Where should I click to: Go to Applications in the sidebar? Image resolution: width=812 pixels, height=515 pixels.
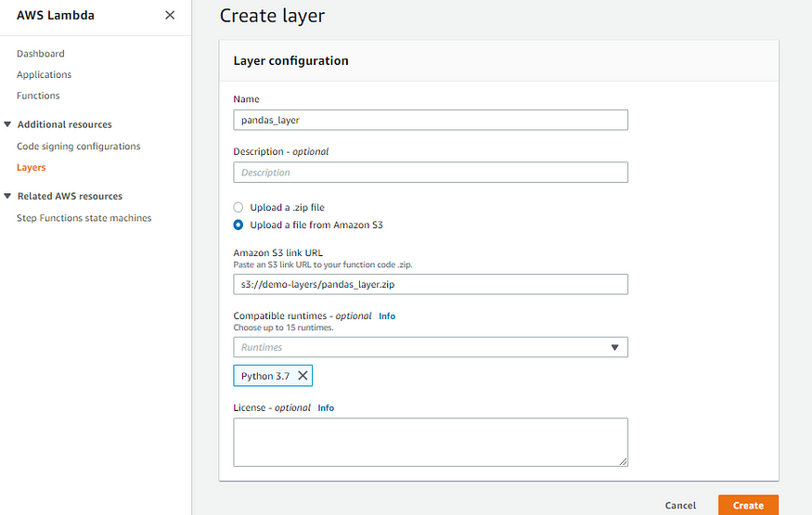(x=44, y=74)
